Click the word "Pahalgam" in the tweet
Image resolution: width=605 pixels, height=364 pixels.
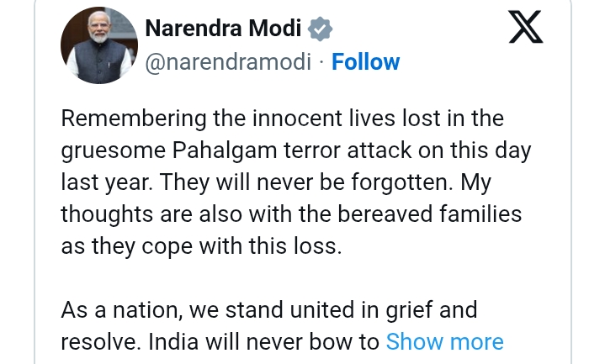coord(246,150)
